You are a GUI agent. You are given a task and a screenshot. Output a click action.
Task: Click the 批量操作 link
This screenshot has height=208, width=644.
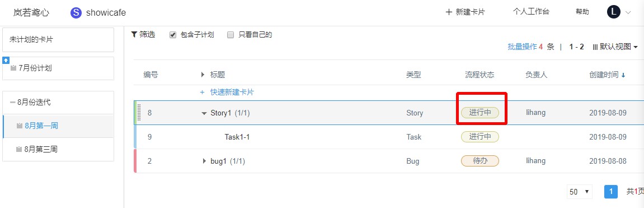coord(523,47)
